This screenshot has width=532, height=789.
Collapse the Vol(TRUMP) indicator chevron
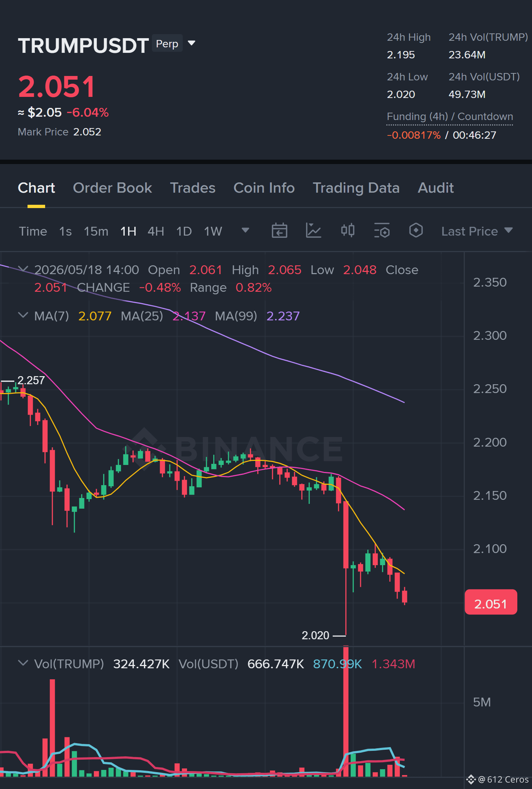(x=23, y=663)
